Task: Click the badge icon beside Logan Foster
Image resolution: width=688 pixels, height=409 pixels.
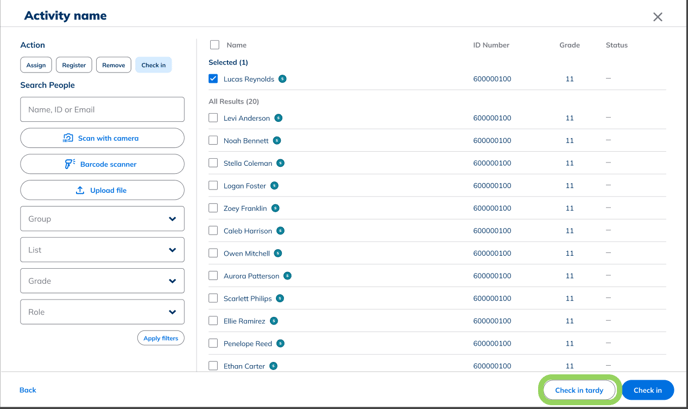Action: (x=274, y=186)
